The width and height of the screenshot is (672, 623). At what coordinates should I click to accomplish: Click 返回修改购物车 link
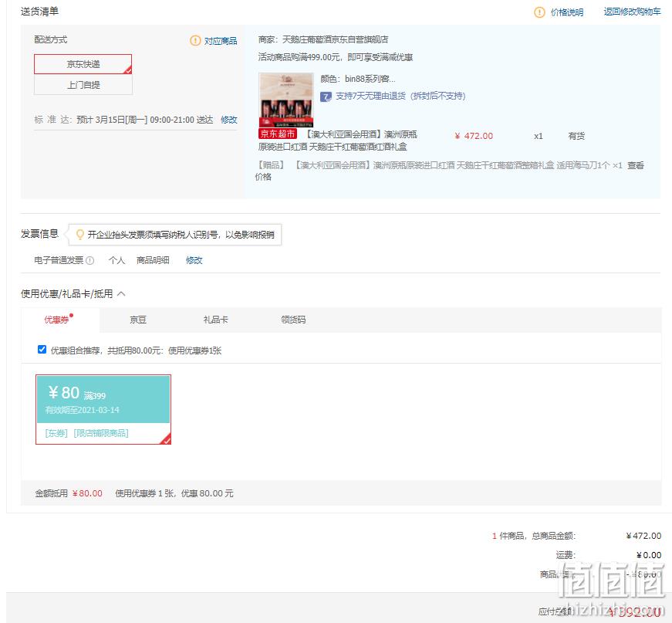(x=632, y=12)
